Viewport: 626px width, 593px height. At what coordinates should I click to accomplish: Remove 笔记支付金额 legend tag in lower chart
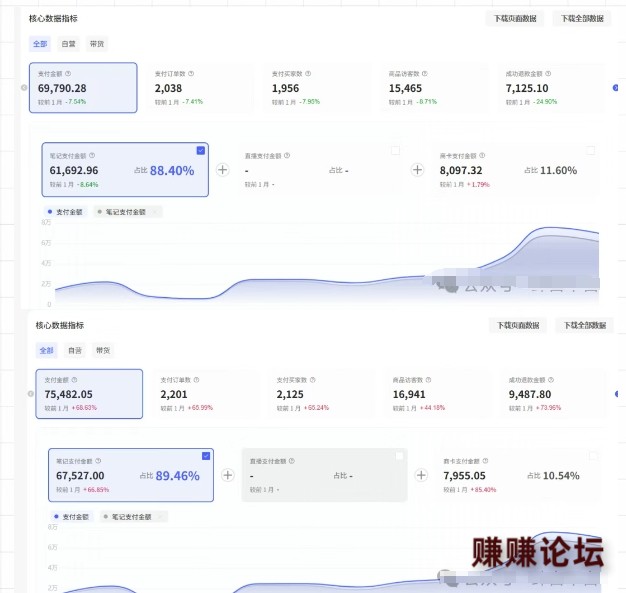(161, 517)
